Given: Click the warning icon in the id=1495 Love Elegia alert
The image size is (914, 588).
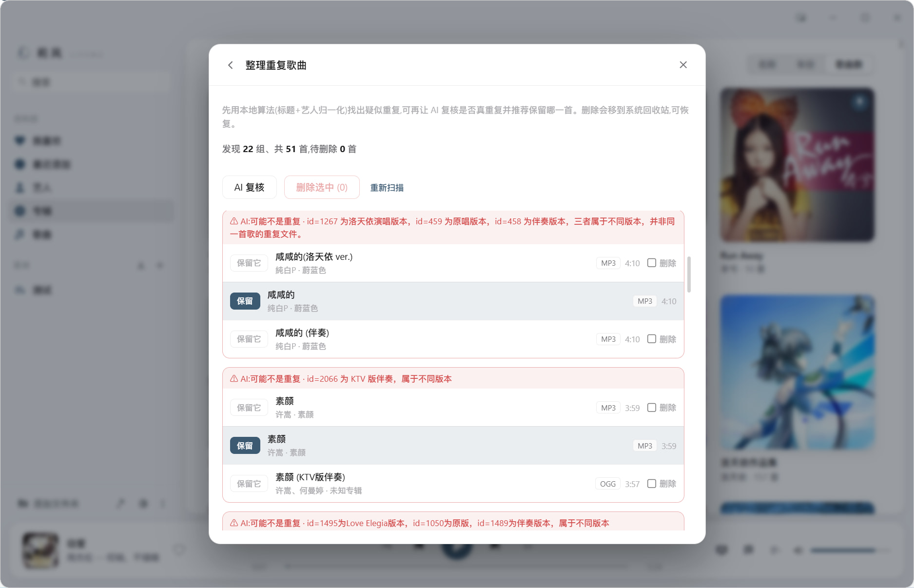Looking at the screenshot, I should pos(234,523).
